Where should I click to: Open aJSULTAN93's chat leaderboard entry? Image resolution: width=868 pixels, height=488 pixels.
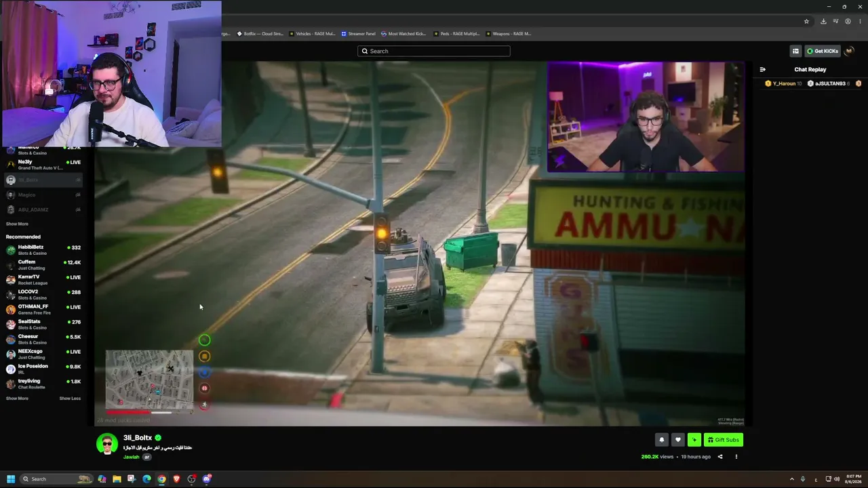[x=830, y=83]
